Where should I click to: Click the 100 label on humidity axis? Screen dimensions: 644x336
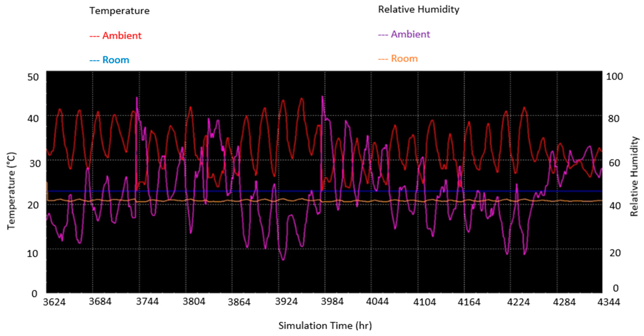tap(614, 76)
